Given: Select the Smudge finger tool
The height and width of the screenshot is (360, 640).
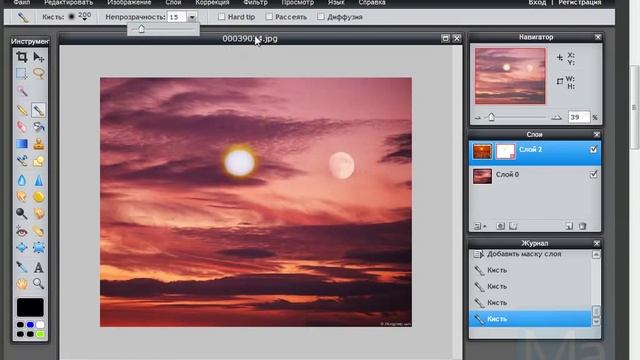Looking at the screenshot, I should point(22,197).
